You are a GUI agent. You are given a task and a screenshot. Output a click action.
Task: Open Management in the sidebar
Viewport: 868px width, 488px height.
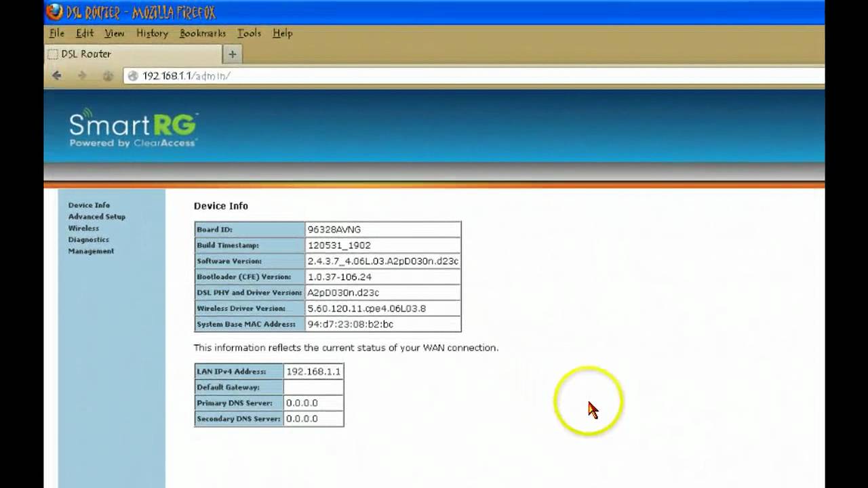[x=91, y=251]
